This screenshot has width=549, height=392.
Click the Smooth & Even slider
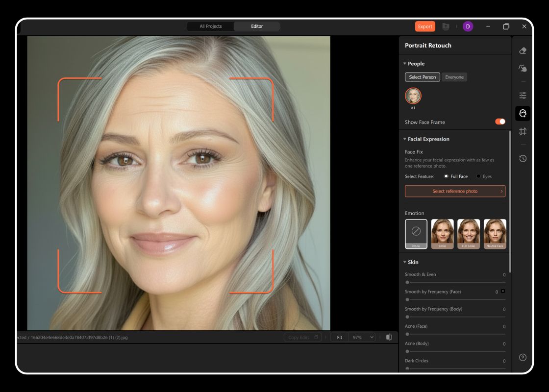click(455, 282)
